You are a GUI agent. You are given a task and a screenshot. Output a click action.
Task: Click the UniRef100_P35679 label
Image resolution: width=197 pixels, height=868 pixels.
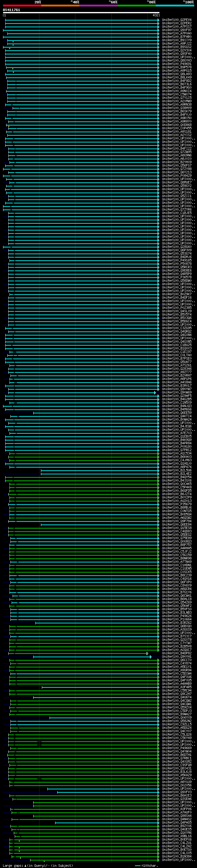pos(176,504)
